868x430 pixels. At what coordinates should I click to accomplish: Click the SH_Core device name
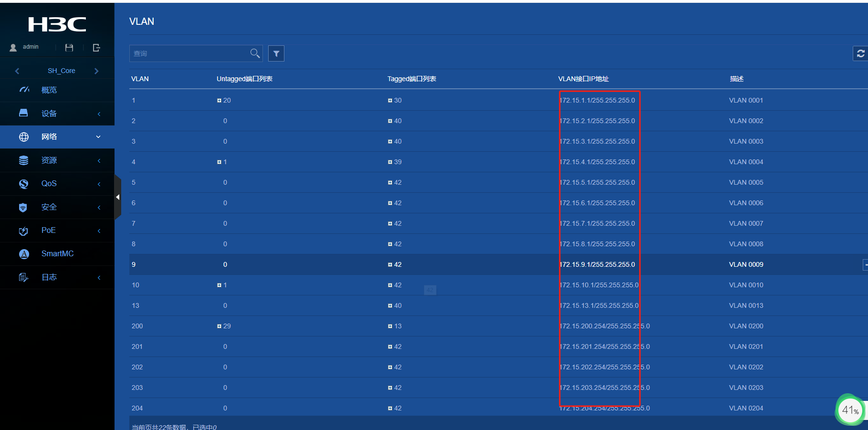[x=62, y=71]
